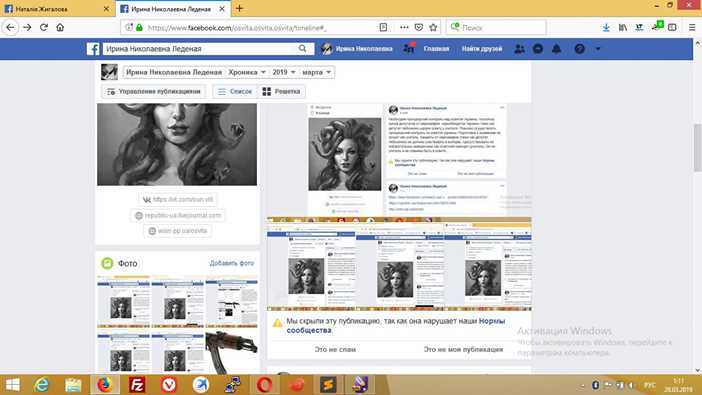Screen dimensions: 702x395
Task: Open the Windows Start button
Action: 13,385
